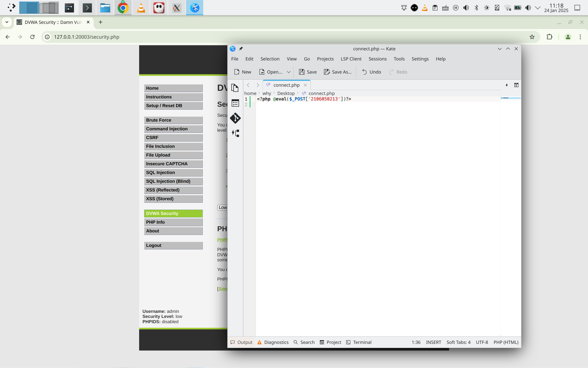
Task: Open the Git sidebar panel icon
Action: tap(235, 118)
